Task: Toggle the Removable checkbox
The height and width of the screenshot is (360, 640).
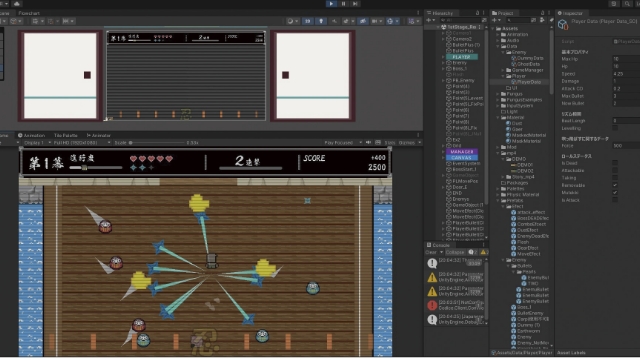Action: click(615, 185)
